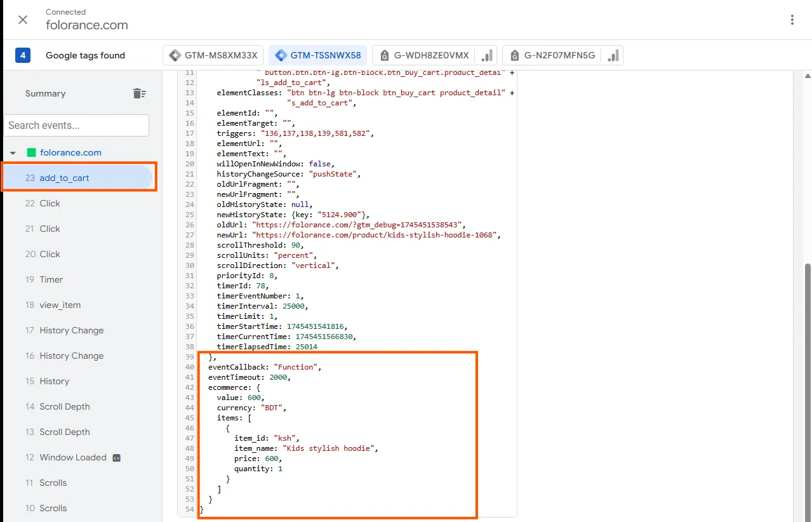Click the bar chart icon beside G-WDH8ZE0VMX
Image resolution: width=812 pixels, height=522 pixels.
pos(488,55)
